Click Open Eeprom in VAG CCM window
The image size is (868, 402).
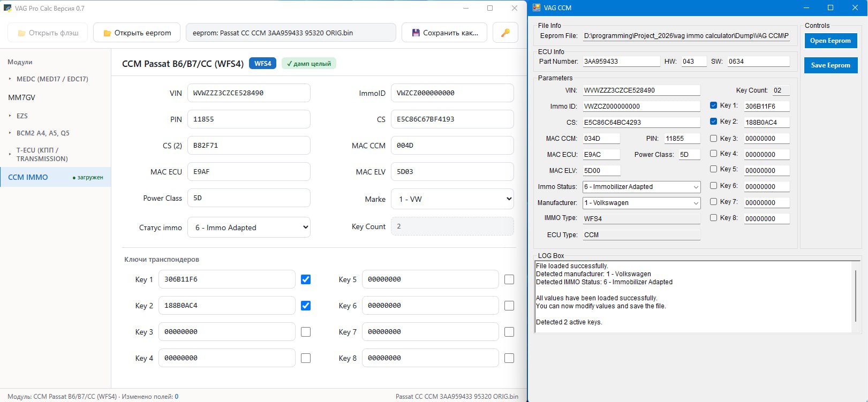[831, 41]
